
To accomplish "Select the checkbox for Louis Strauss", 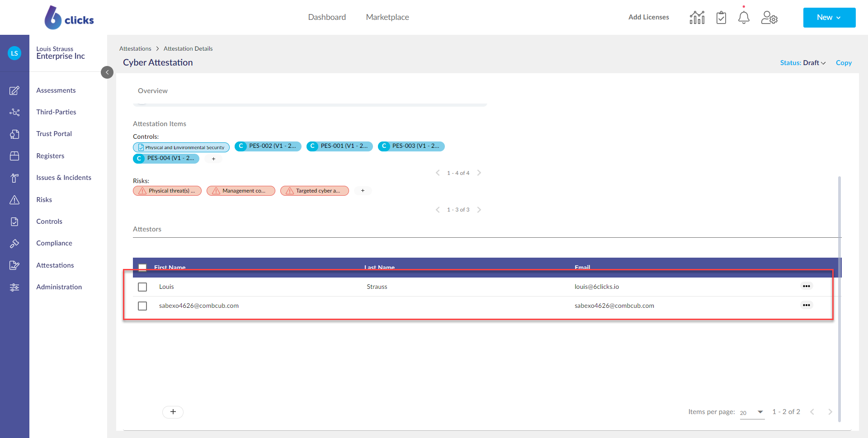I will 142,287.
